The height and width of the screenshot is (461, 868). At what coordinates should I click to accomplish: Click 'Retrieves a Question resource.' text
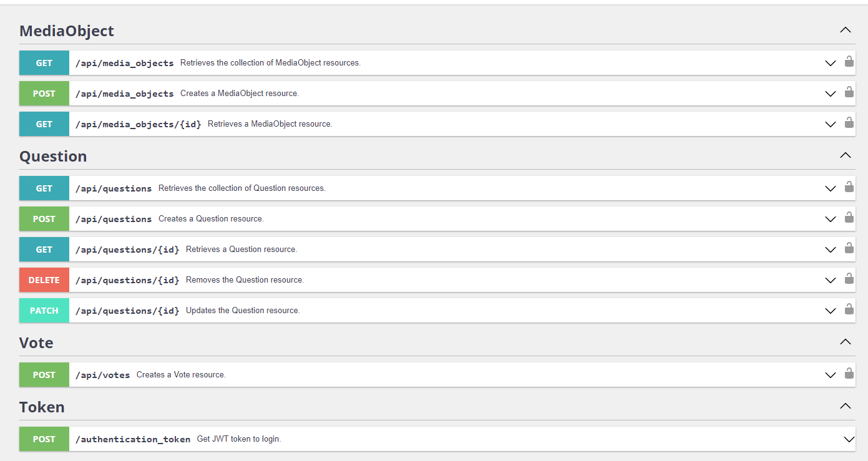[x=241, y=250]
